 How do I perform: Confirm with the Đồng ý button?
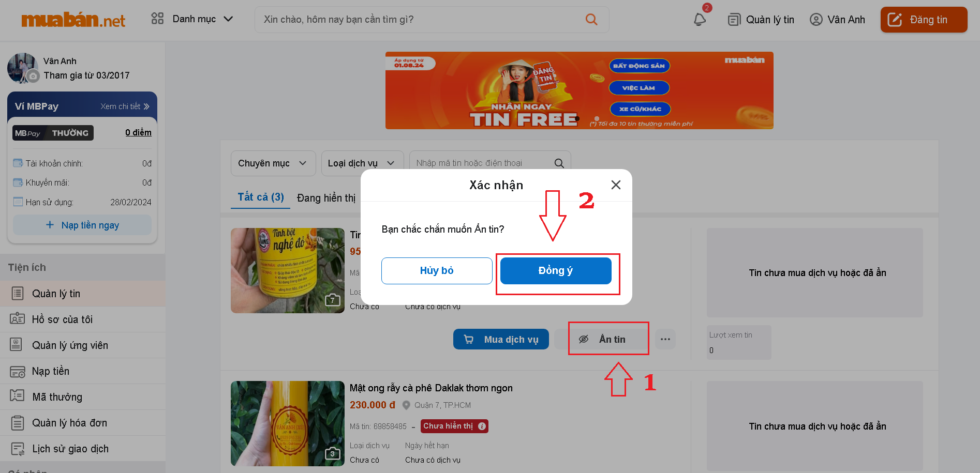tap(556, 270)
